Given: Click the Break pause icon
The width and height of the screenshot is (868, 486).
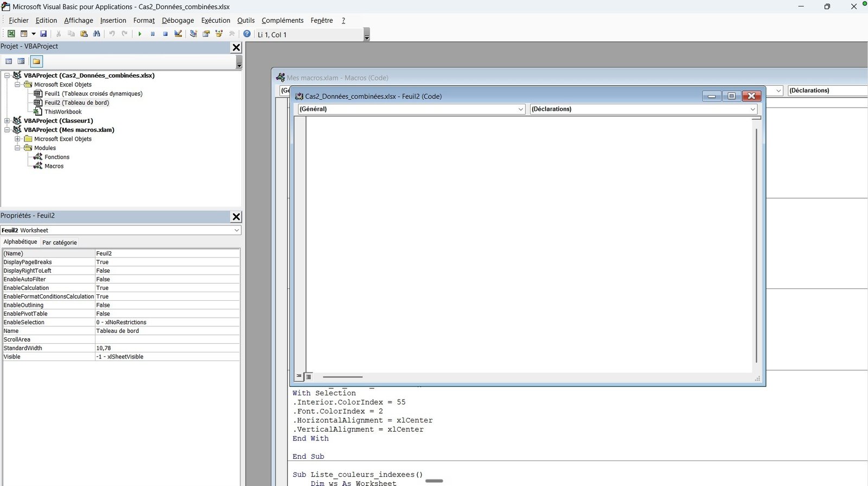Looking at the screenshot, I should (x=152, y=34).
